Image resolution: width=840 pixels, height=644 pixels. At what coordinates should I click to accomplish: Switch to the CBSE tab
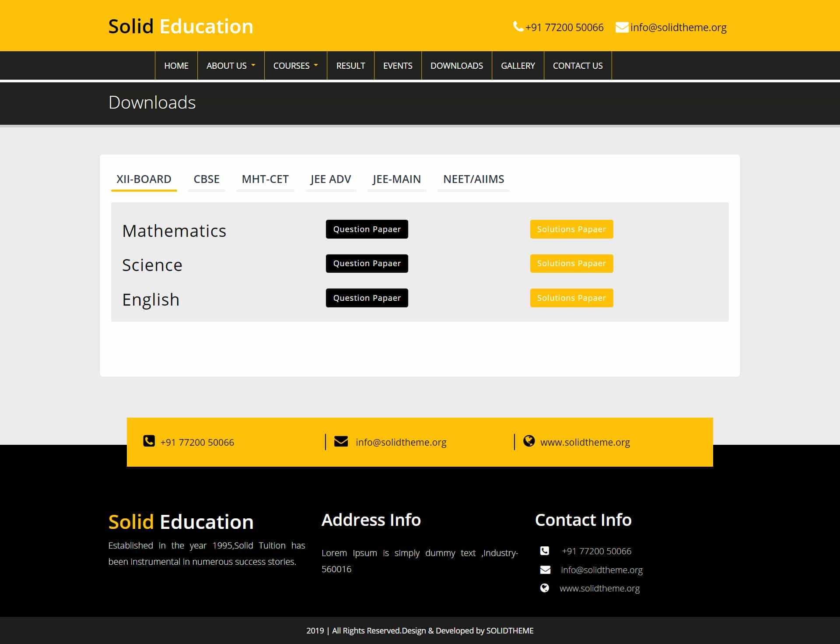tap(206, 179)
